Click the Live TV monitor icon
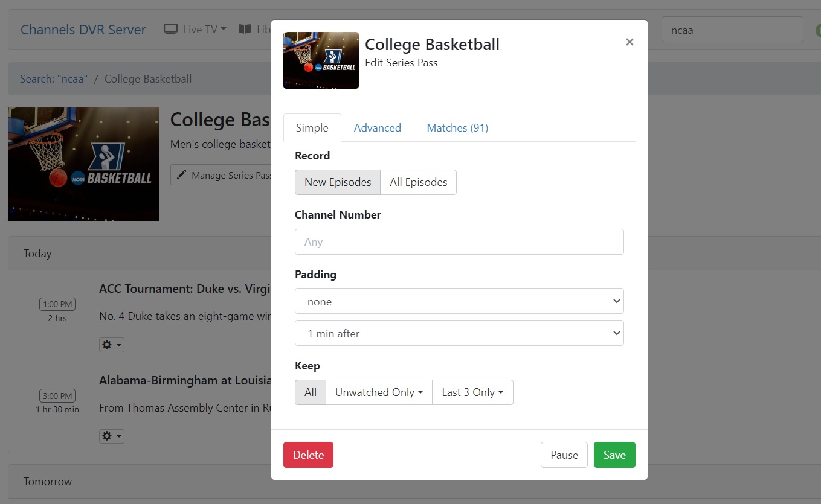The image size is (821, 504). [171, 29]
